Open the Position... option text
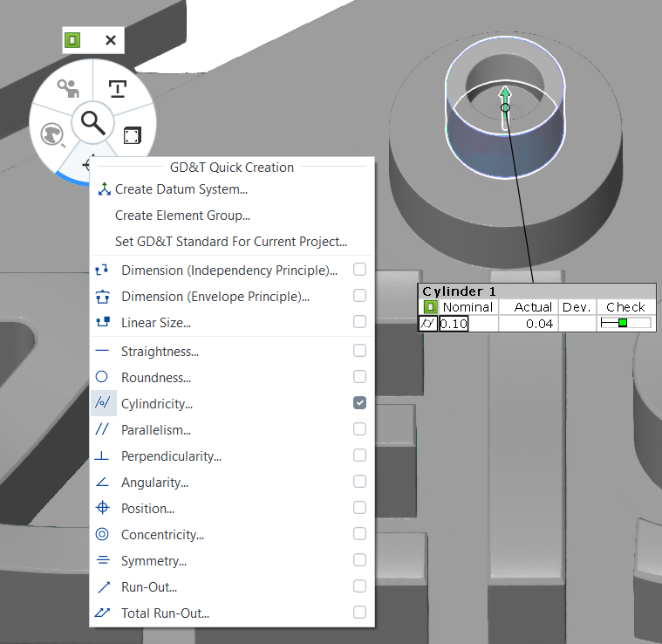 point(147,509)
